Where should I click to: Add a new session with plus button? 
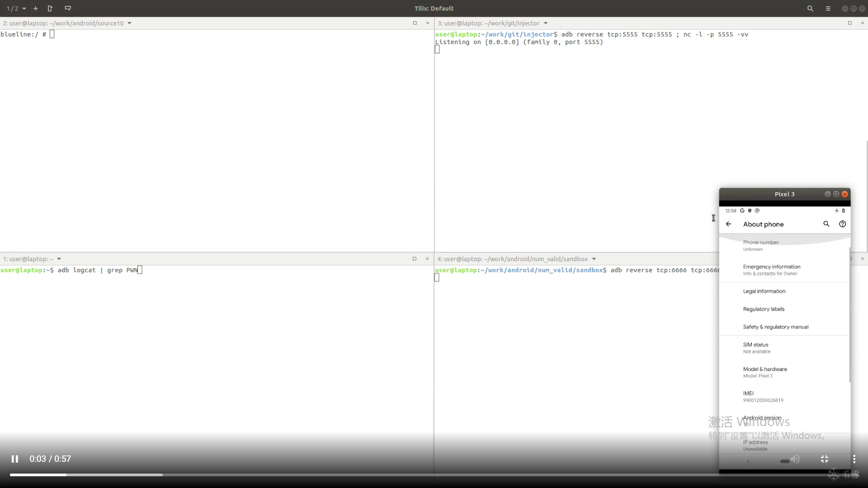[36, 8]
